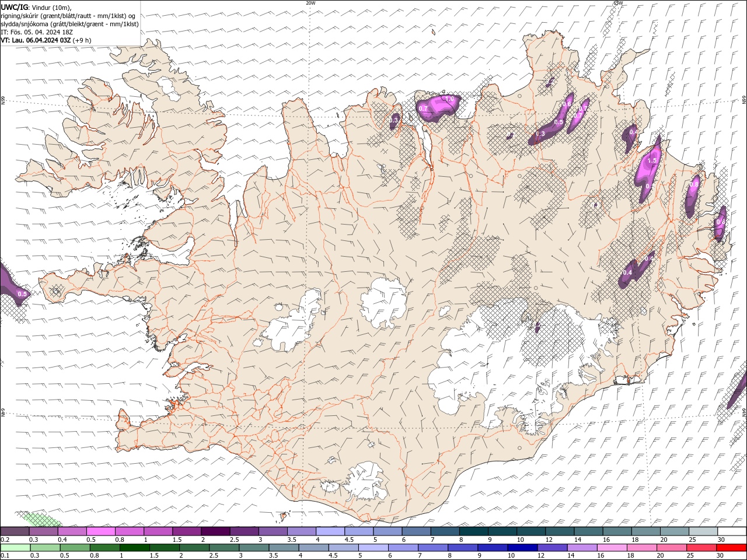Image resolution: width=747 pixels, height=560 pixels.
Task: Click the '0.8' value on the east coast patch
Action: [694, 184]
